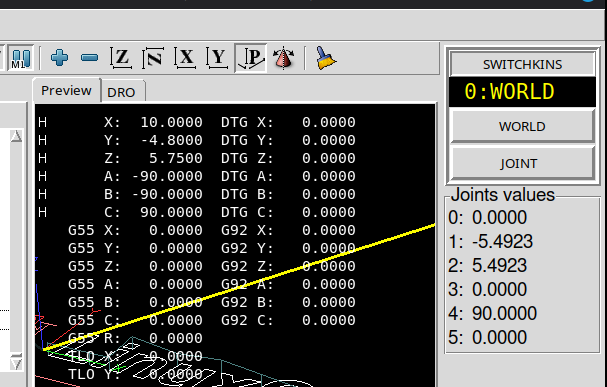Image resolution: width=607 pixels, height=387 pixels.
Task: Select the rotated Z view icon
Action: point(153,58)
